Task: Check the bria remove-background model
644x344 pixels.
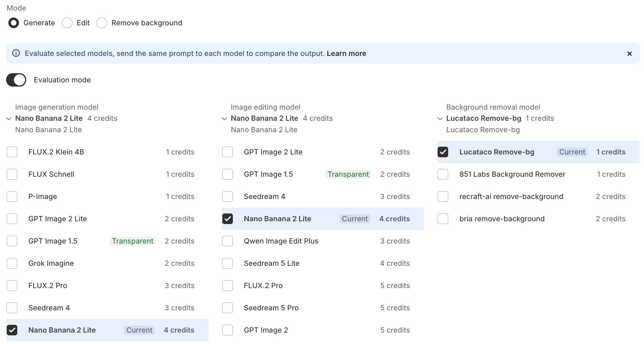Action: 443,219
